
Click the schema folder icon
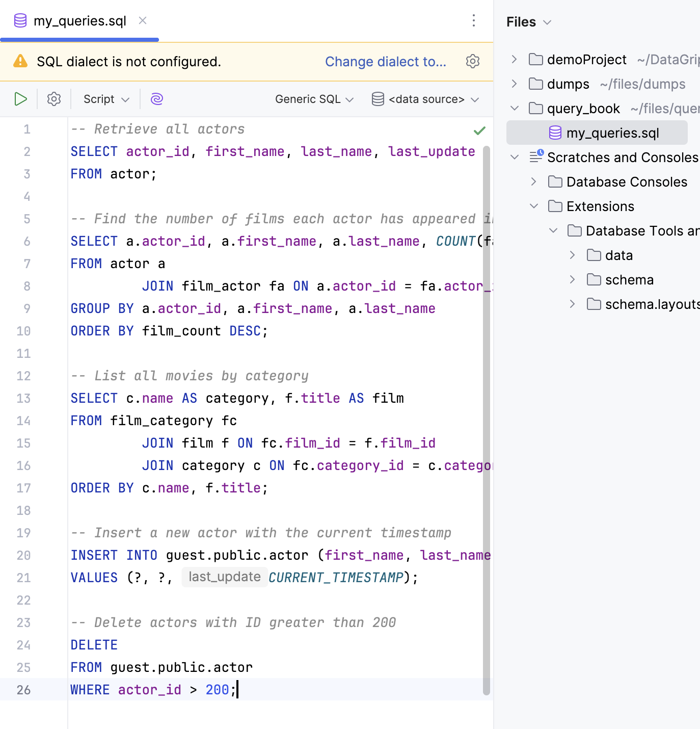coord(594,279)
